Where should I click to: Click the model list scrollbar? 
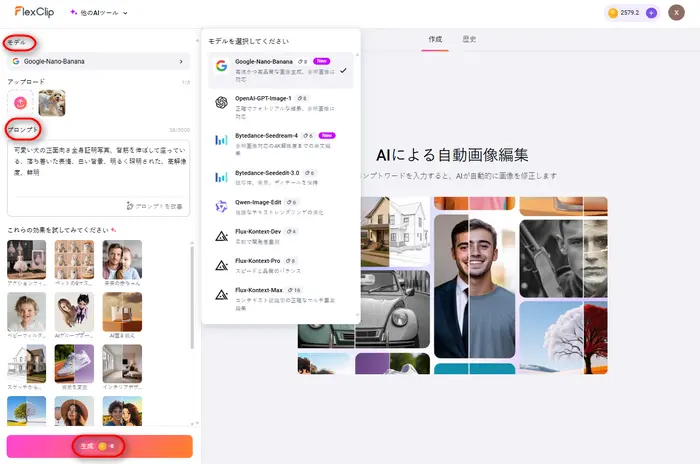point(357,184)
